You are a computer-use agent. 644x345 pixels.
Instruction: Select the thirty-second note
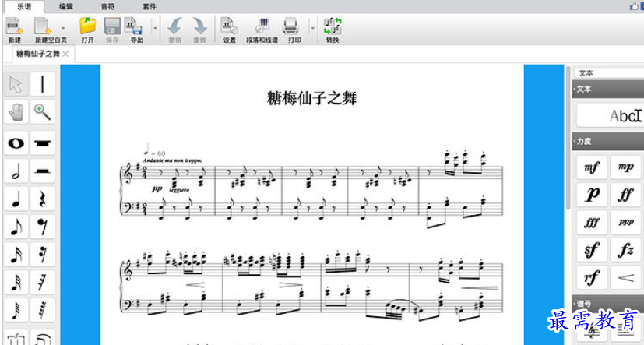pyautogui.click(x=16, y=282)
